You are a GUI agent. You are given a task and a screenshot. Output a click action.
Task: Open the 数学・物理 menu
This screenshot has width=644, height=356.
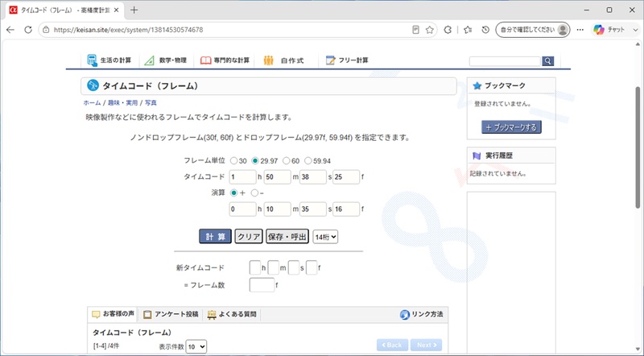(166, 60)
